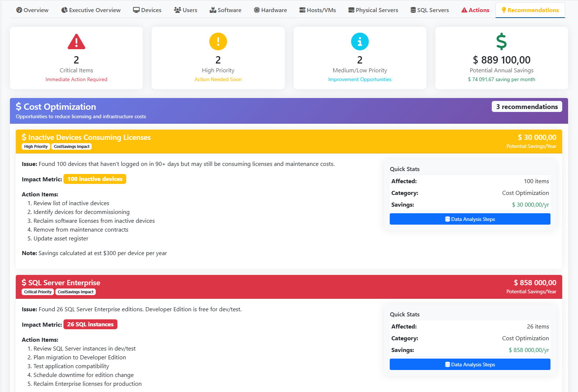The height and width of the screenshot is (392, 578).
Task: Click the Immediate Action Required text
Action: (76, 79)
